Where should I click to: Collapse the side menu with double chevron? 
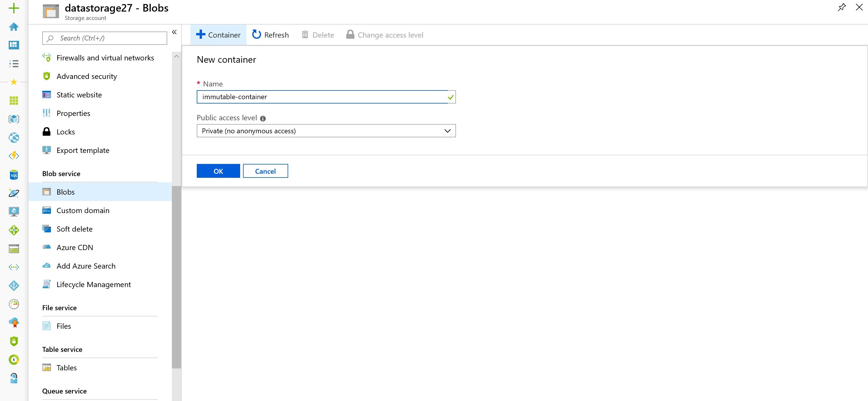coord(174,32)
